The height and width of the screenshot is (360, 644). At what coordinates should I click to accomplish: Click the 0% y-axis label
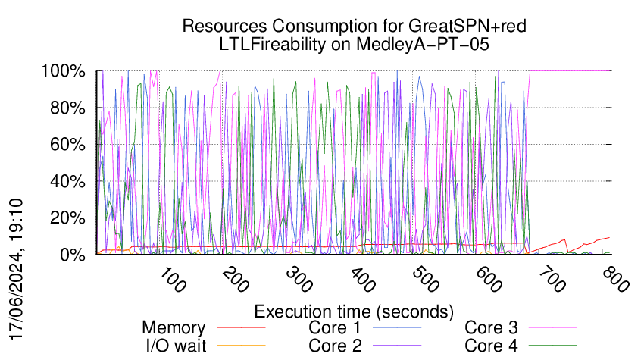pyautogui.click(x=73, y=255)
